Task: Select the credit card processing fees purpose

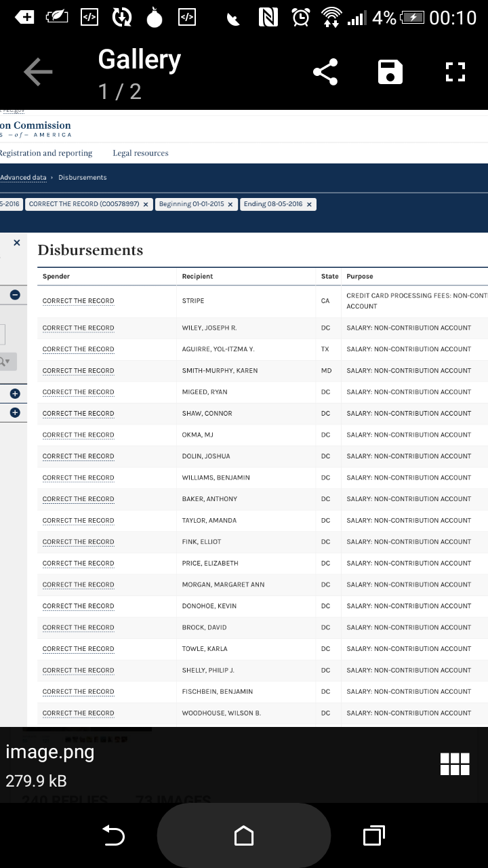Action: [417, 301]
